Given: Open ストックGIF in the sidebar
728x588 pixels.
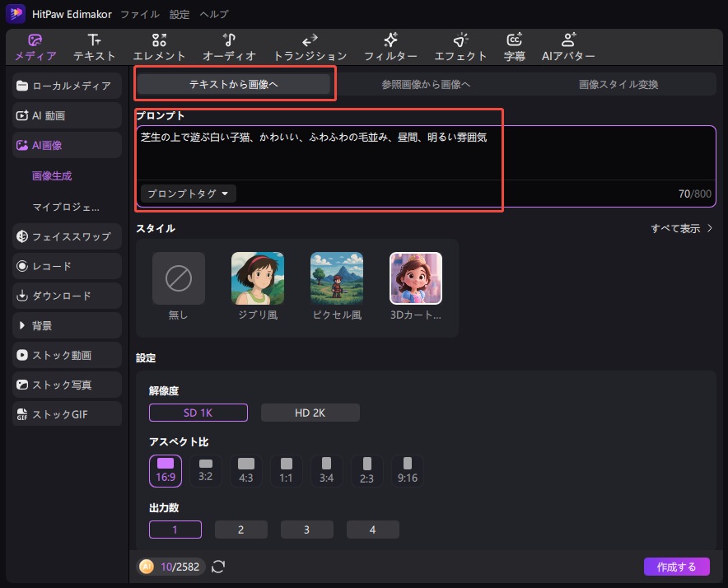Looking at the screenshot, I should (67, 414).
